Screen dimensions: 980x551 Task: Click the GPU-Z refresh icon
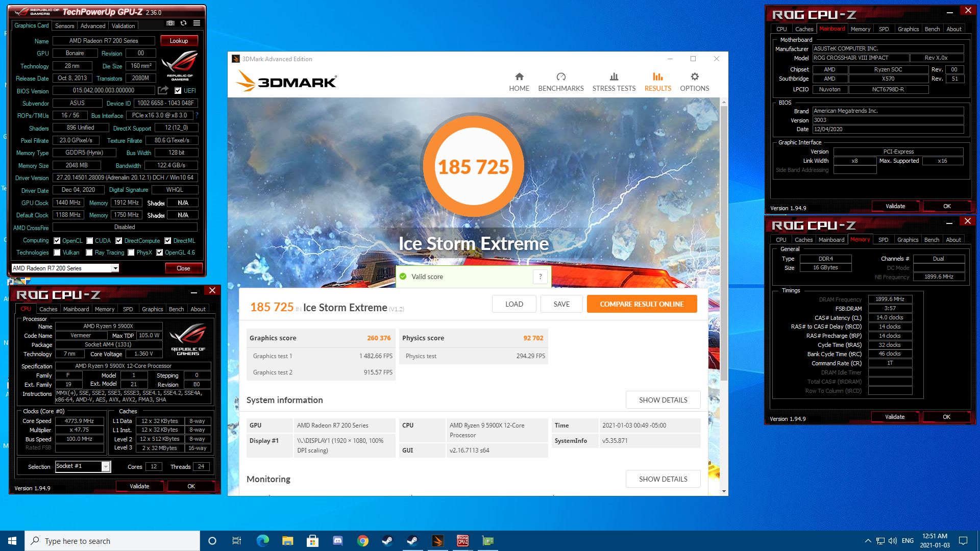coord(184,23)
